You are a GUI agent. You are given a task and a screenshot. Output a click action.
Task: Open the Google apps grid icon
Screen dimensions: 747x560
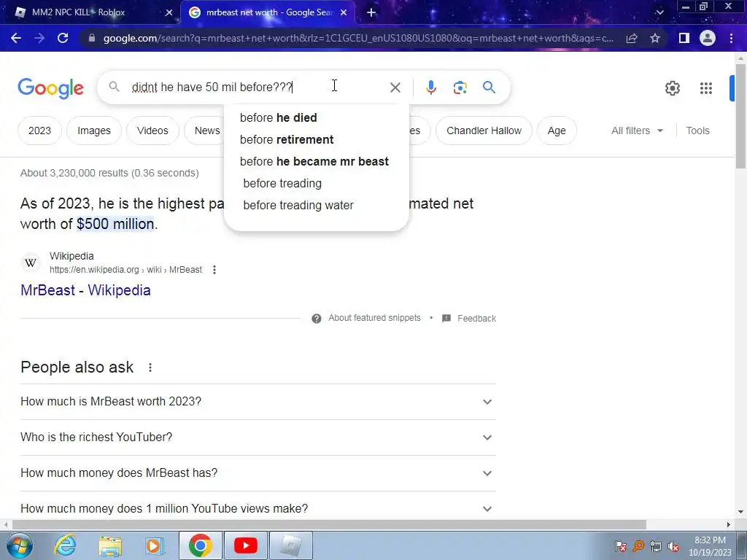pyautogui.click(x=706, y=88)
